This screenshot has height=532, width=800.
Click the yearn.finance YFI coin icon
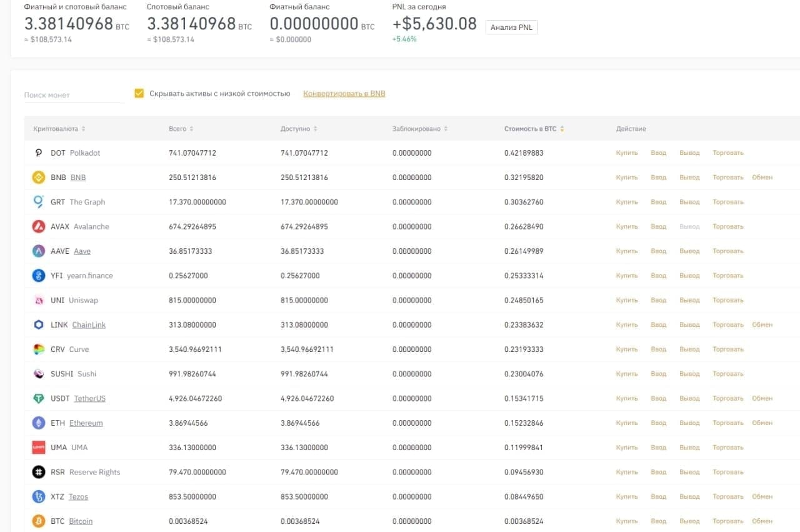[x=39, y=276]
